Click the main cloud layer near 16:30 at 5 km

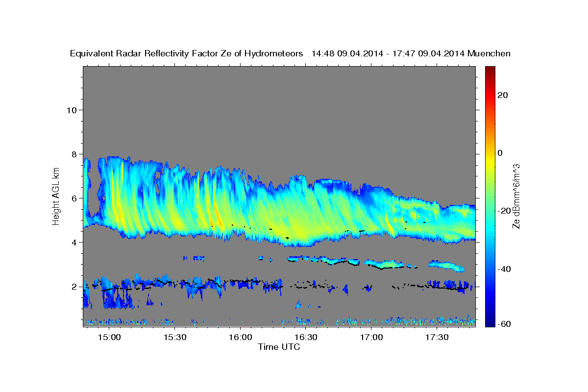306,220
